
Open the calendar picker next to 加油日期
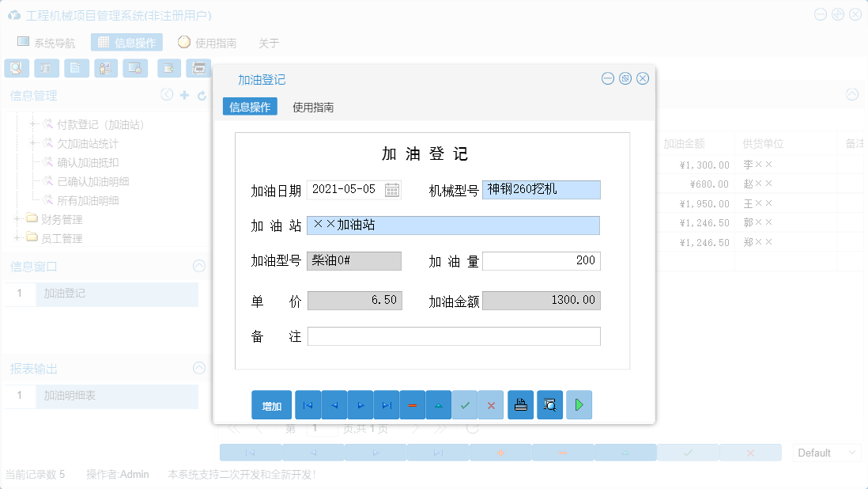(391, 189)
